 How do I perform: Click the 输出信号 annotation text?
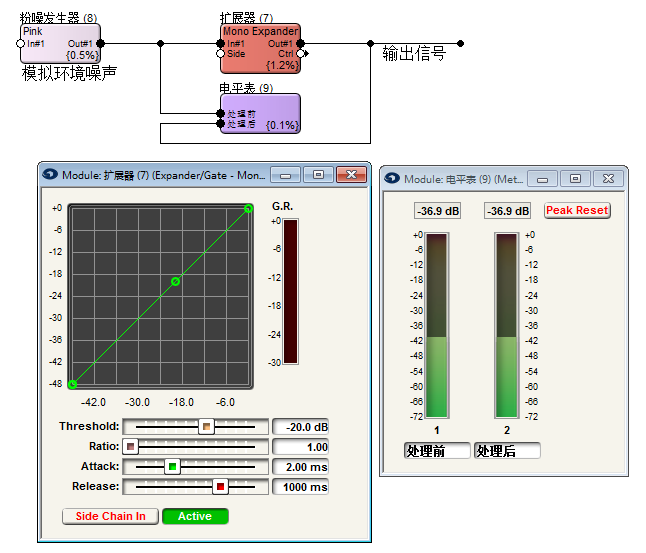pyautogui.click(x=414, y=54)
